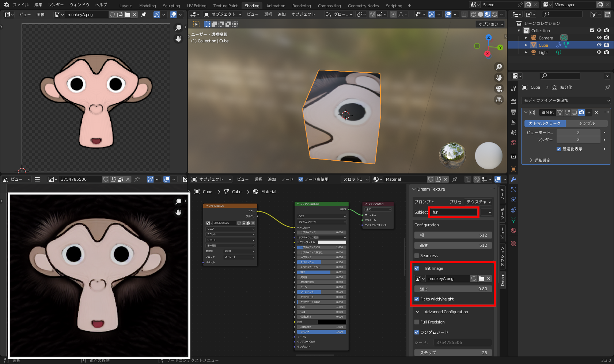Screen dimensions: 614x364
Task: Enable the Full Precision checkbox
Action: (x=417, y=322)
